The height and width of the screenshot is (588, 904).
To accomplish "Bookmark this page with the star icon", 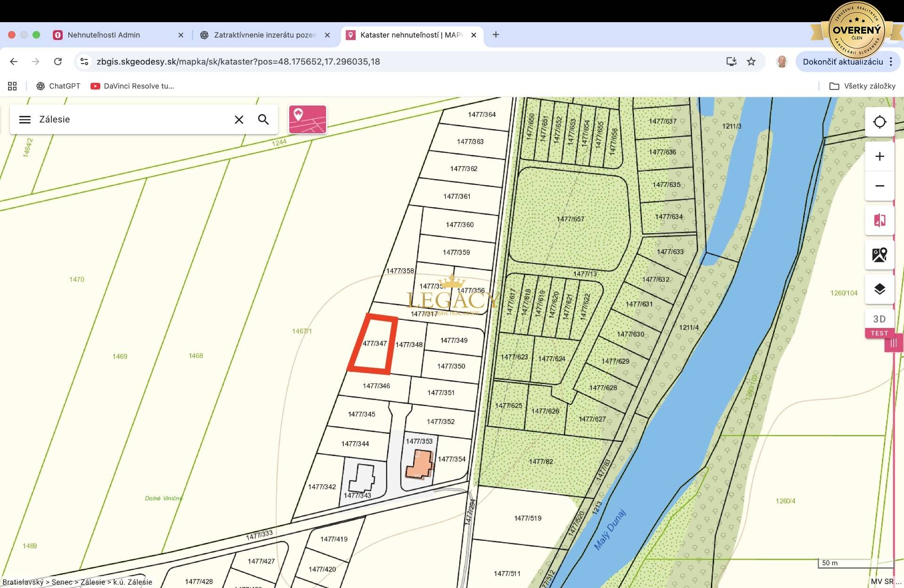I will pyautogui.click(x=751, y=62).
